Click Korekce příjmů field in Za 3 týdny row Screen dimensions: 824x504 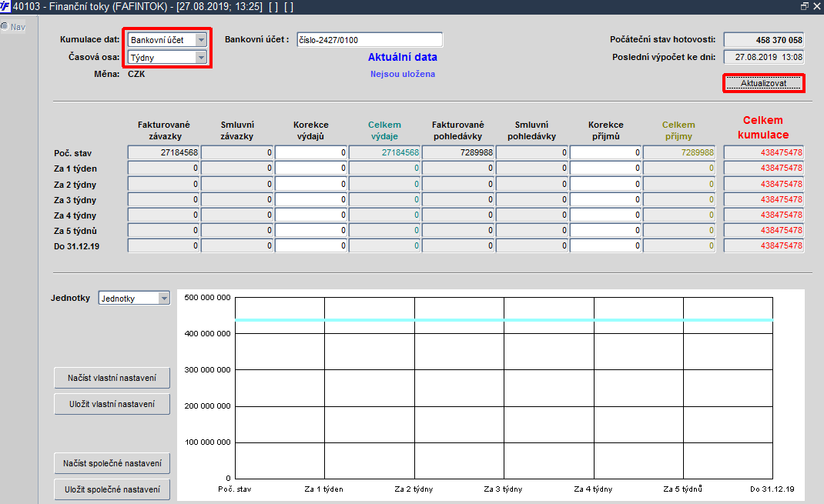605,199
